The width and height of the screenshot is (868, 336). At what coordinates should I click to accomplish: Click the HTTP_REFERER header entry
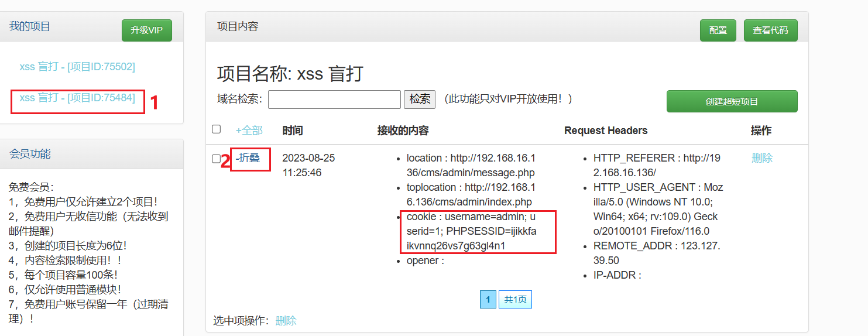click(657, 166)
